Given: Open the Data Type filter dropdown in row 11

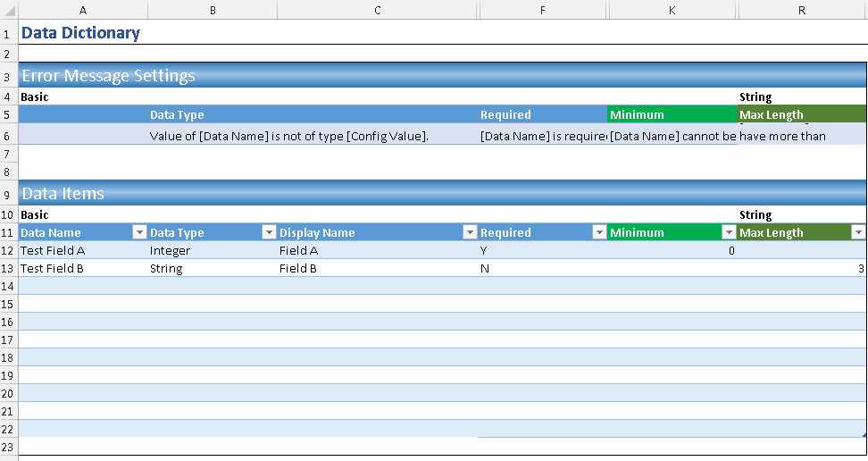Looking at the screenshot, I should 269,232.
